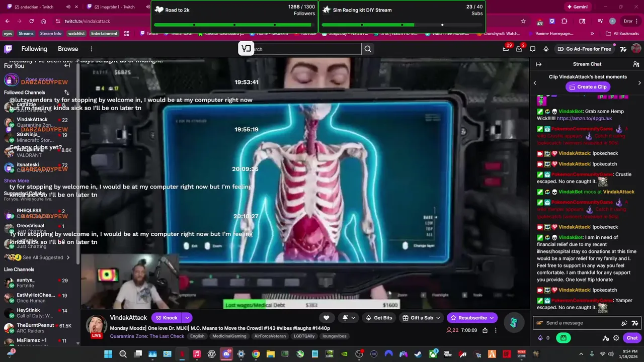Click Go Ad-Free for Free
Image resolution: width=644 pixels, height=362 pixels.
584,49
